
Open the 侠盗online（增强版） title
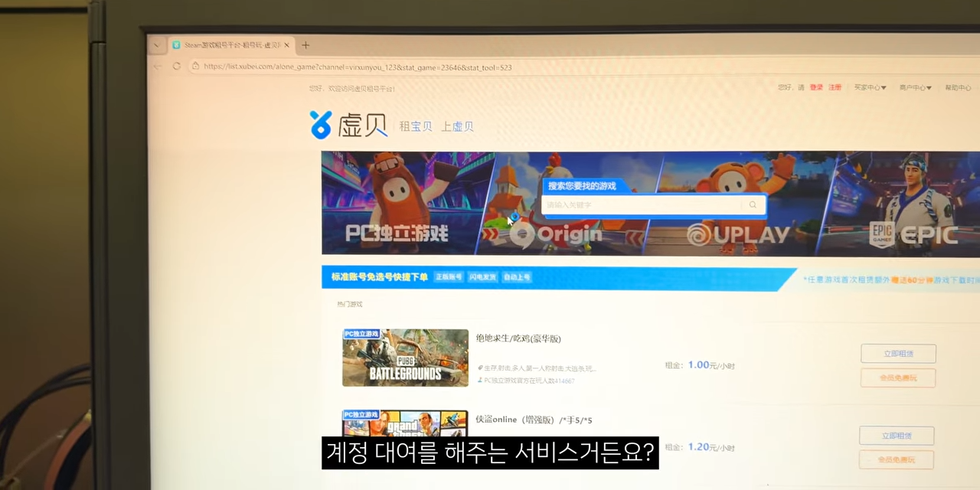click(x=534, y=420)
